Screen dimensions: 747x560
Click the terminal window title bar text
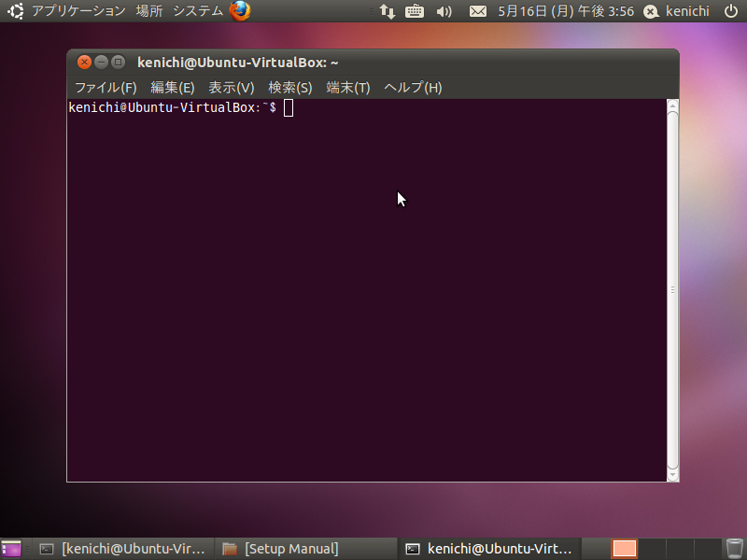(x=238, y=63)
